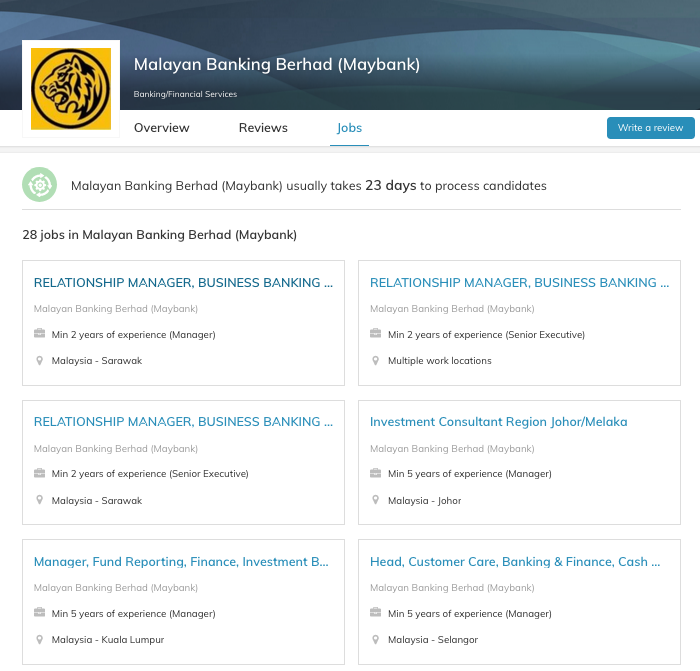Select the Jobs tab
Image resolution: width=700 pixels, height=671 pixels.
[x=349, y=128]
